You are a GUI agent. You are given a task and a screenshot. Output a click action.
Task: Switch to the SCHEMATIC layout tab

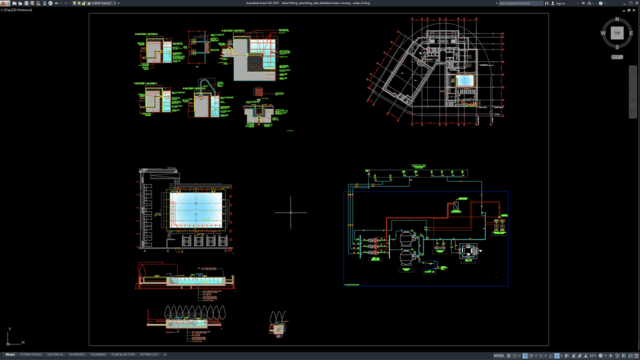77,355
